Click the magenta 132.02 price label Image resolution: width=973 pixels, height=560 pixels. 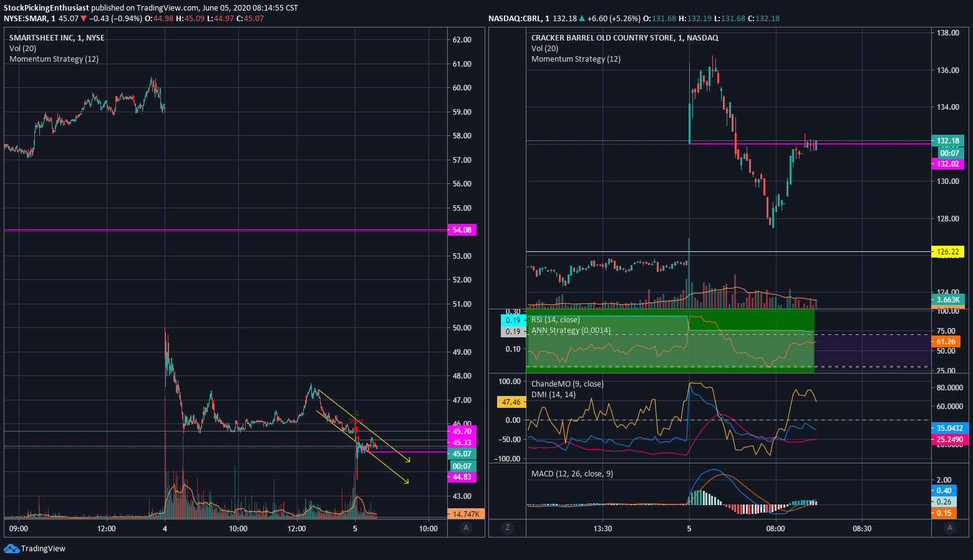click(x=948, y=164)
